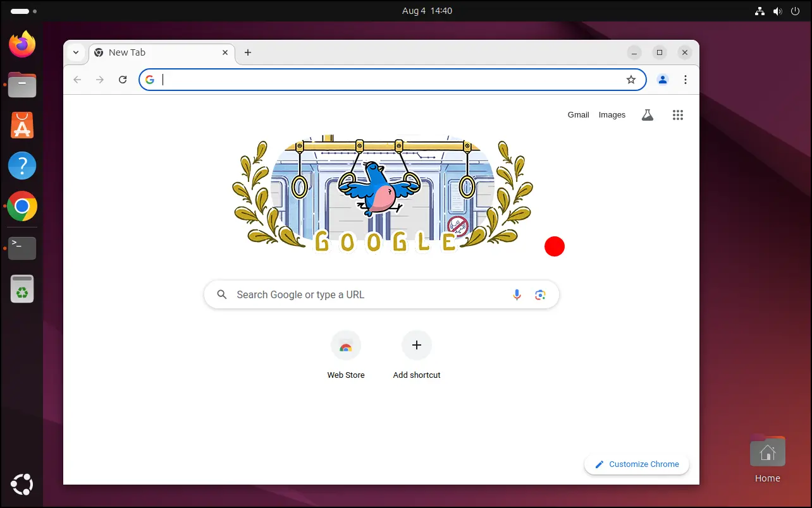Click the volume speaker icon in top bar
The image size is (812, 508).
(x=777, y=11)
